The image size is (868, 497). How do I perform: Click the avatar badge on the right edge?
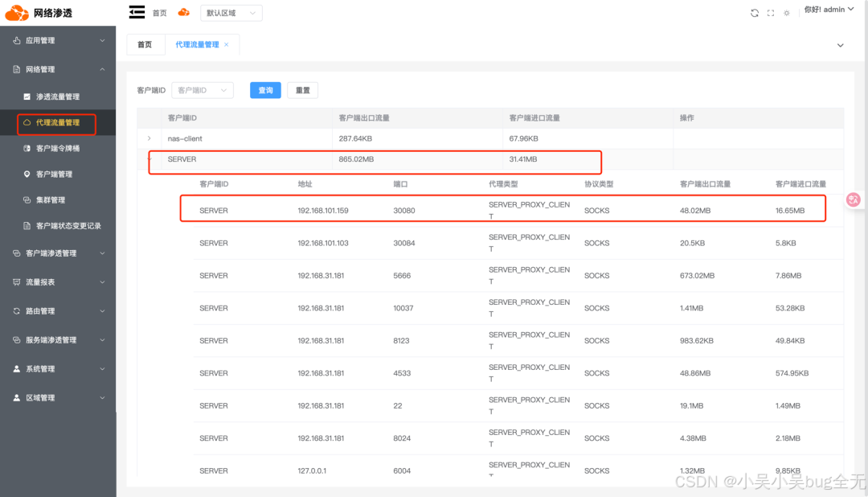point(853,199)
